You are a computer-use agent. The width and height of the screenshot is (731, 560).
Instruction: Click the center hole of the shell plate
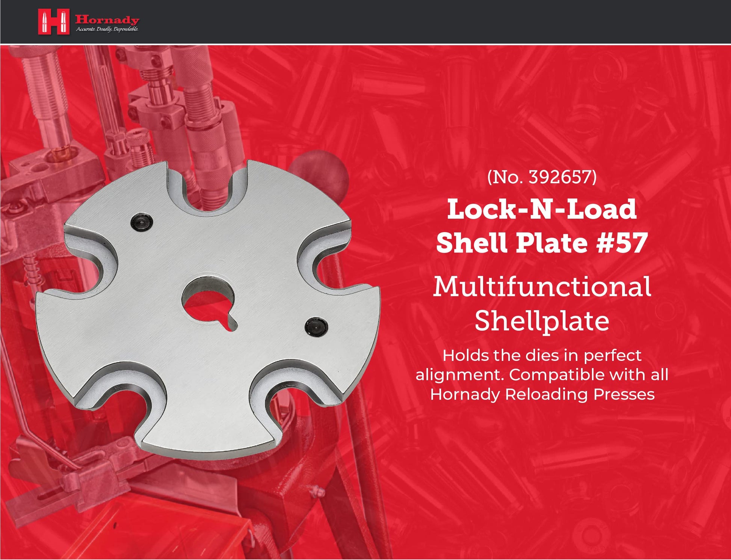pos(208,302)
